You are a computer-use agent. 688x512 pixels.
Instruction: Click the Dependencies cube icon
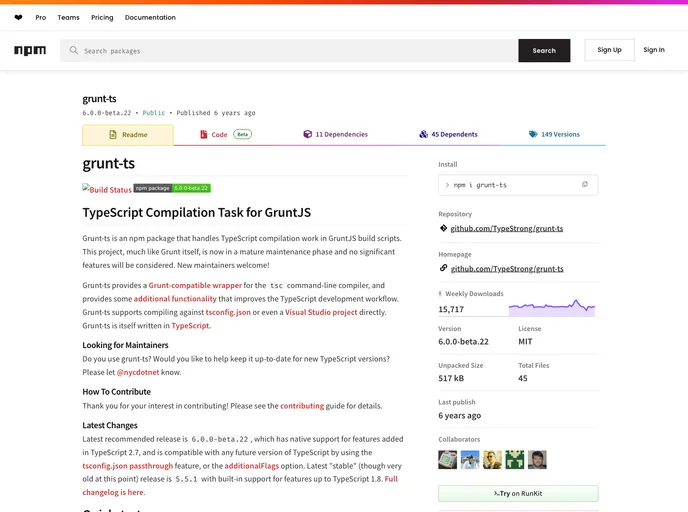(307, 134)
